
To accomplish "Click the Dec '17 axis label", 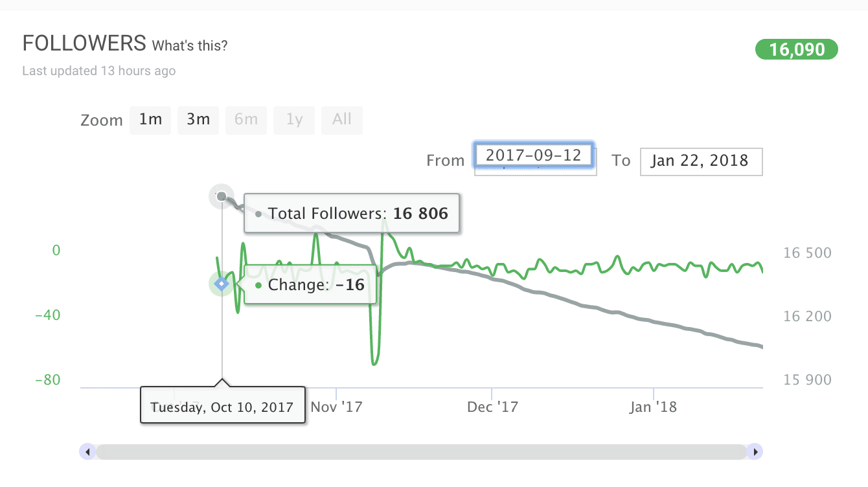I will [x=492, y=407].
